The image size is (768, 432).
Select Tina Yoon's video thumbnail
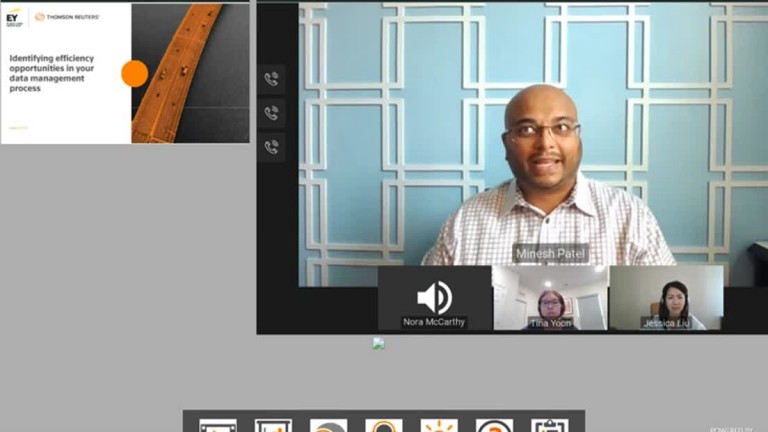pyautogui.click(x=550, y=297)
